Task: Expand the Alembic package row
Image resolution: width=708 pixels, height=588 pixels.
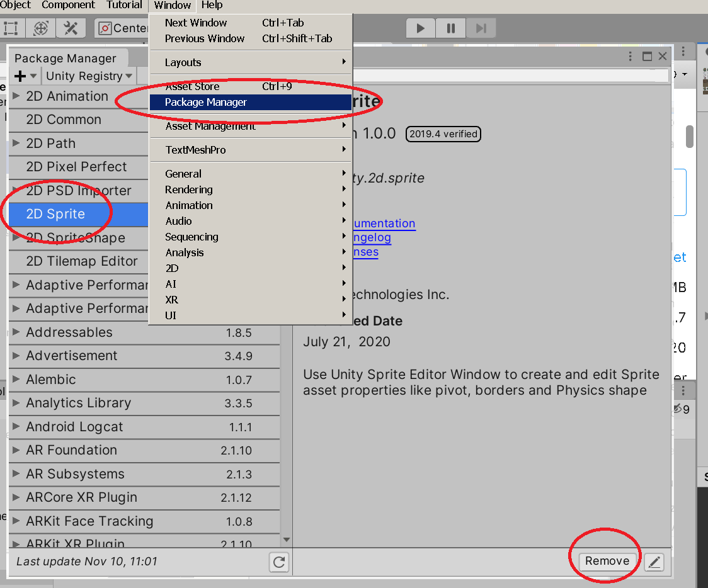Action: pos(16,379)
